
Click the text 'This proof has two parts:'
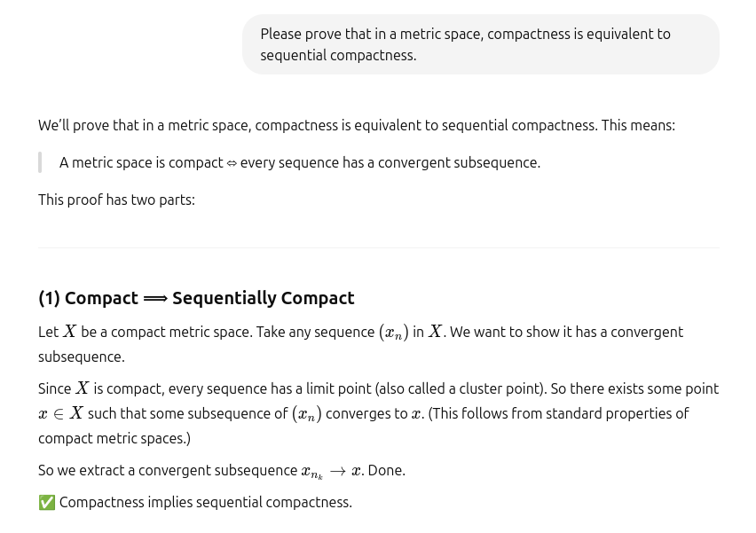(x=116, y=200)
